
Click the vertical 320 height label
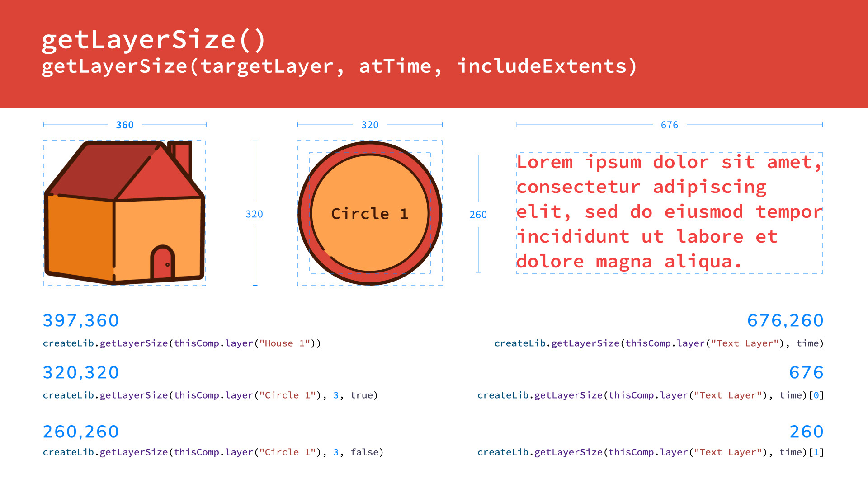pyautogui.click(x=254, y=214)
